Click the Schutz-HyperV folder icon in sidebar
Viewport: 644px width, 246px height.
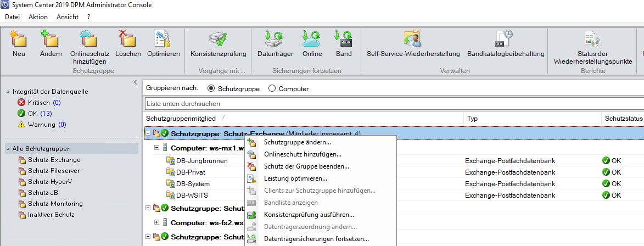[22, 182]
